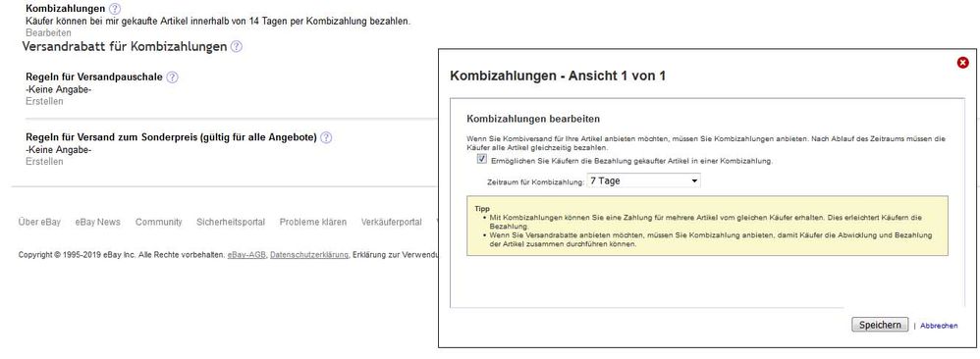Open the Community footer link

click(x=159, y=222)
